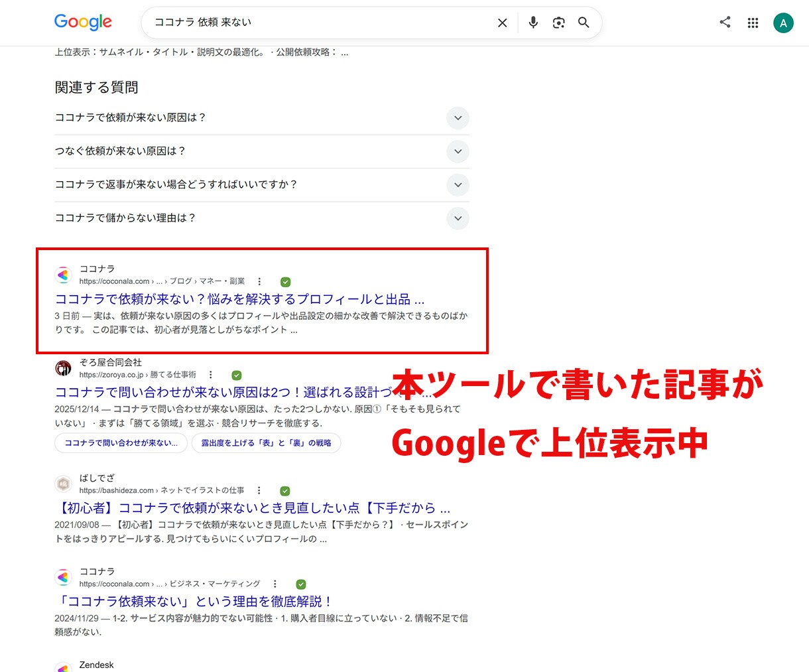Open first ココナラ result favicon
809x672 pixels.
[x=63, y=275]
